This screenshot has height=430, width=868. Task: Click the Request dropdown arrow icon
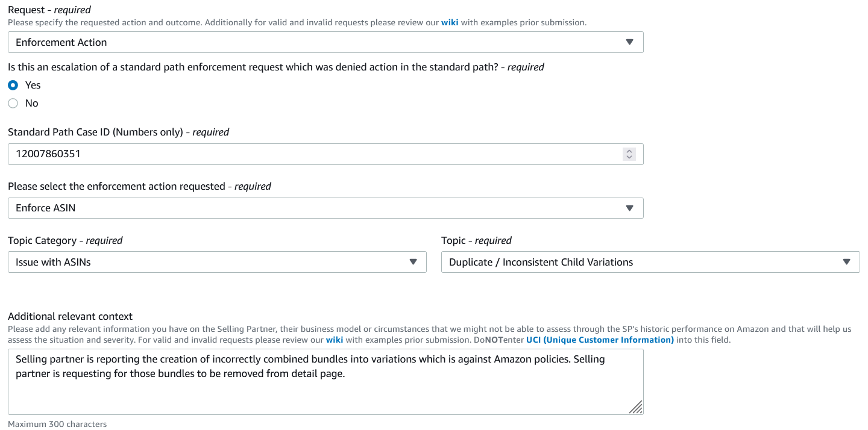[x=630, y=42]
